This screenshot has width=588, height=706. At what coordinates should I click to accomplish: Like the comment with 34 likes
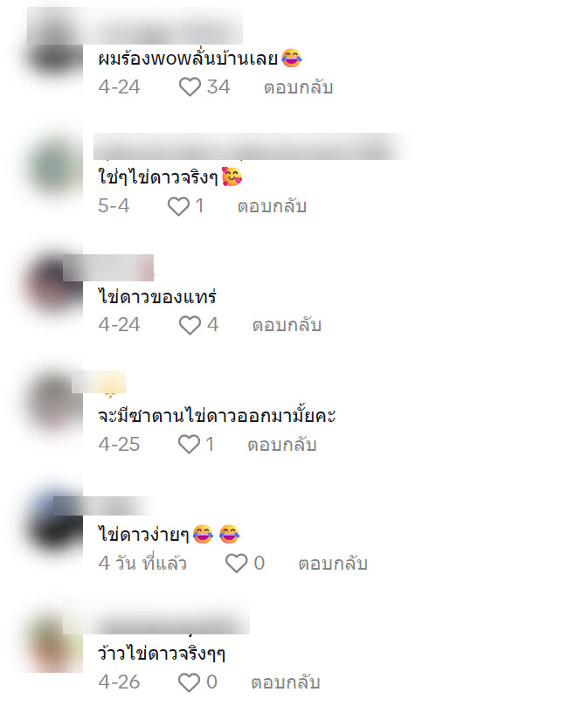click(190, 87)
